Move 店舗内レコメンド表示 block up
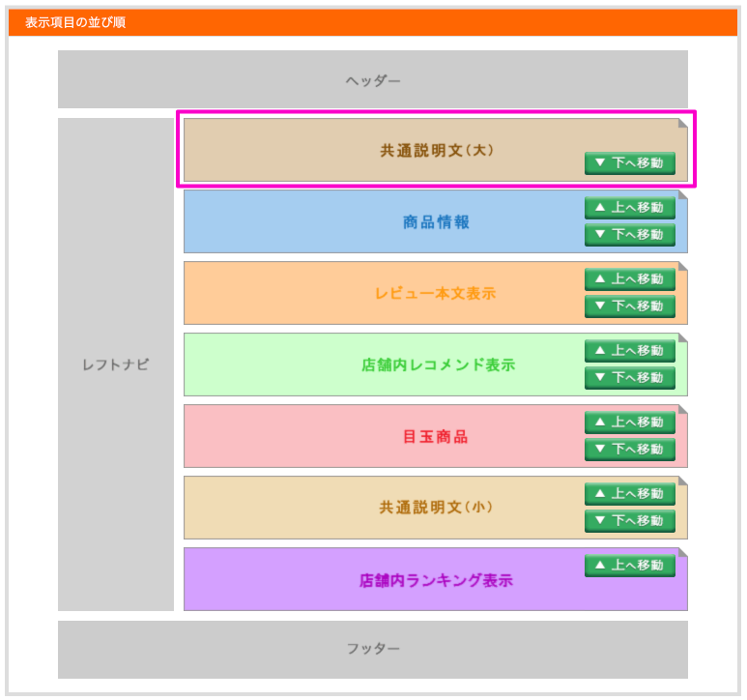Screen dimensions: 747x700 (629, 351)
